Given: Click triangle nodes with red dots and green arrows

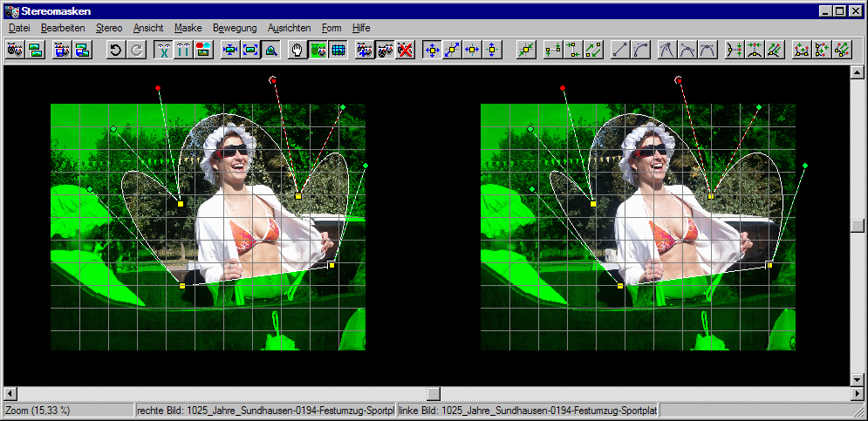Looking at the screenshot, I should click(x=802, y=51).
